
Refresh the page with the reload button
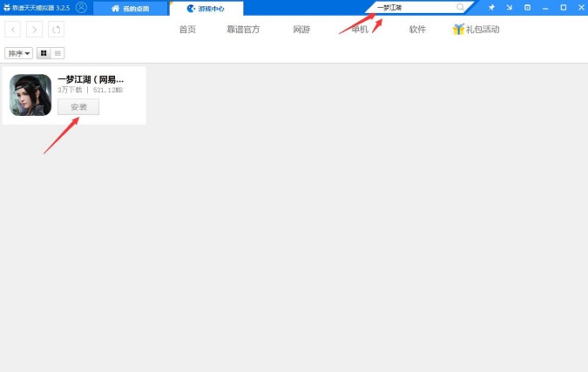tap(56, 30)
